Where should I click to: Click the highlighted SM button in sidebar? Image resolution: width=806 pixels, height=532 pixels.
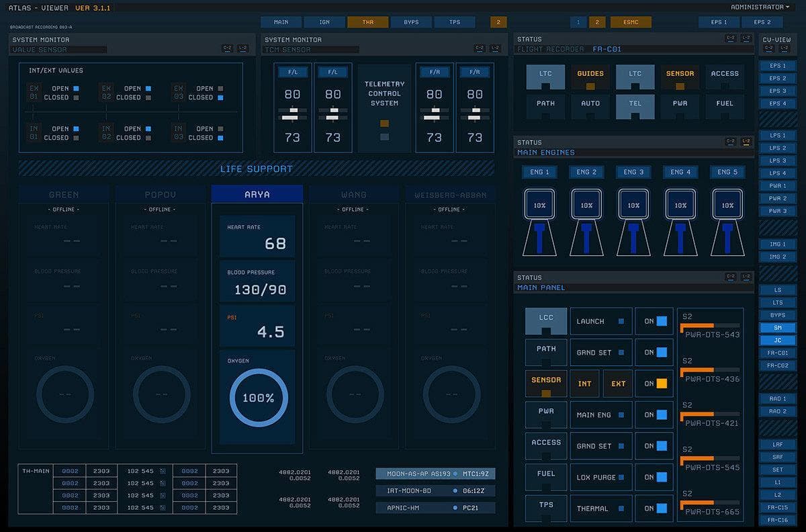pos(778,327)
